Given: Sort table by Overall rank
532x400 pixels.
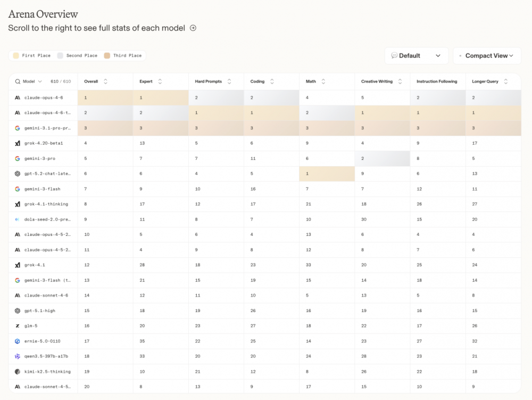Looking at the screenshot, I should (x=105, y=81).
